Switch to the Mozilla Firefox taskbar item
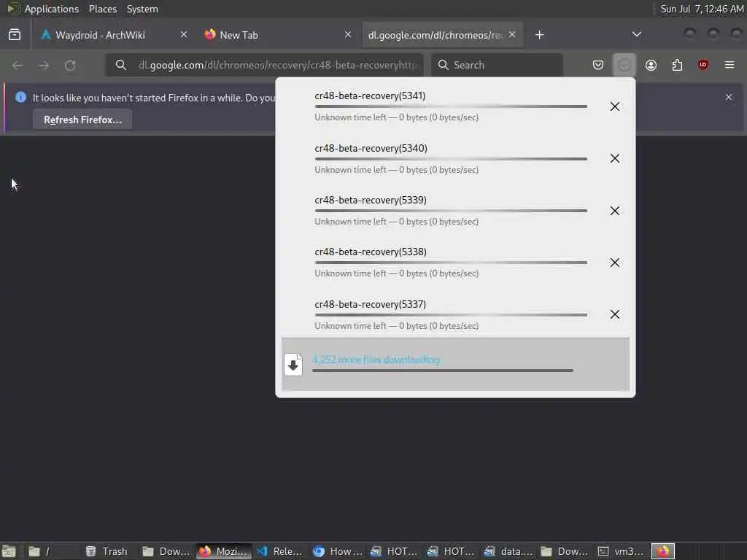The height and width of the screenshot is (560, 747). 223,551
